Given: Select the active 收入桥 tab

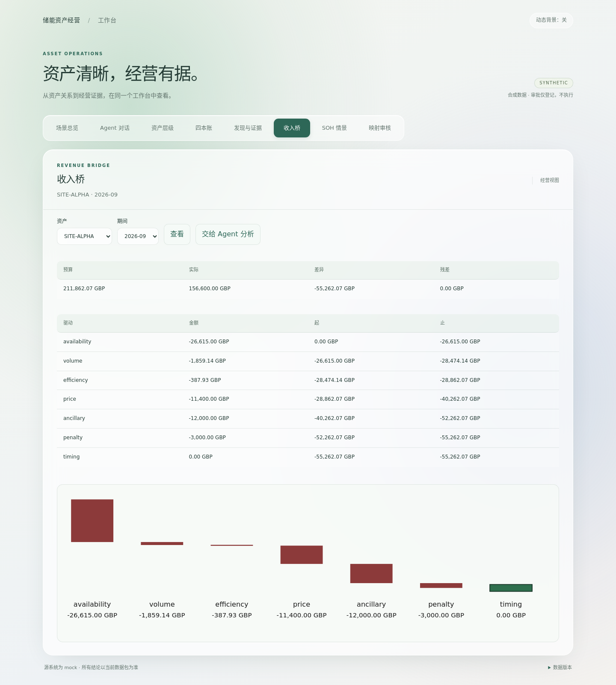Looking at the screenshot, I should coord(292,128).
